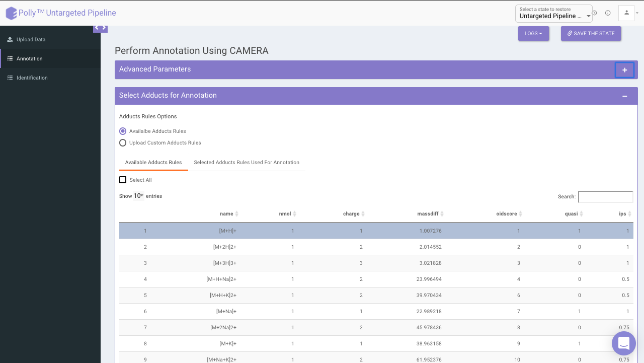Viewport: 644px width, 363px height.
Task: Open the restore history clock icon
Action: tap(595, 13)
